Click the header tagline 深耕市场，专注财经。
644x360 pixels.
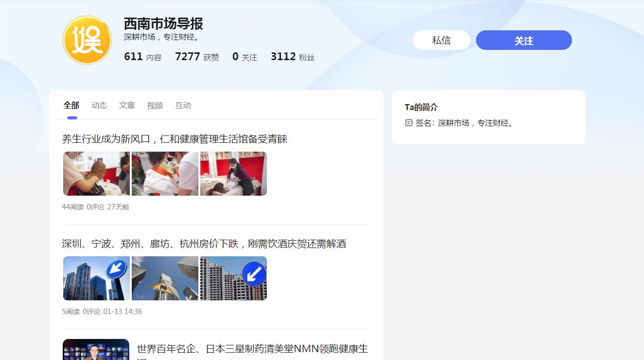point(162,37)
